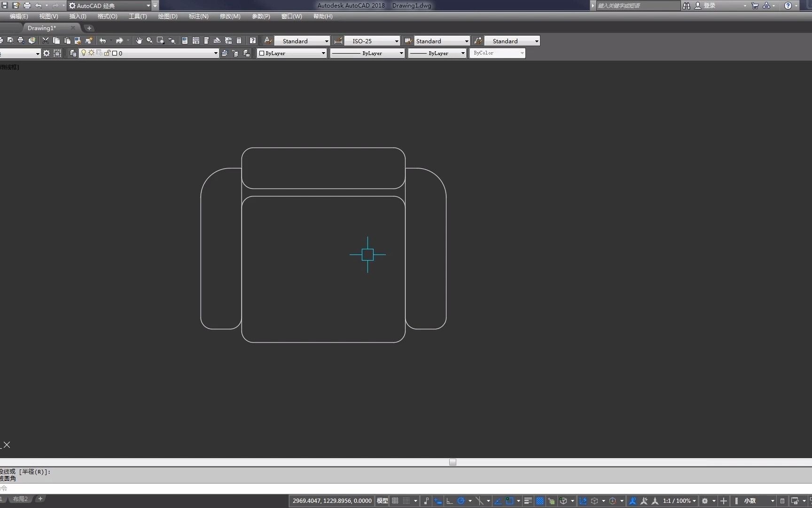Click the Undo arrow in standard toolbar
Viewport: 812px width, 508px height.
[103, 40]
